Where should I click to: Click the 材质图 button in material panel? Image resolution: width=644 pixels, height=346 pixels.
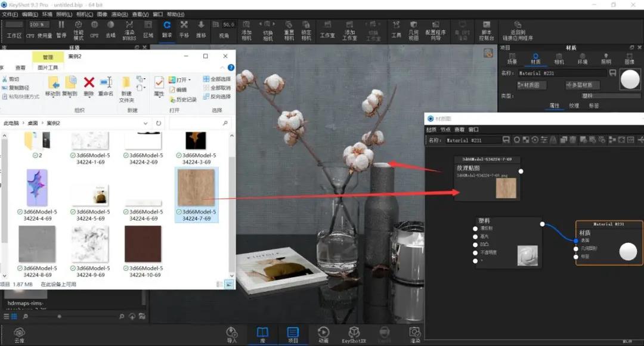point(531,85)
